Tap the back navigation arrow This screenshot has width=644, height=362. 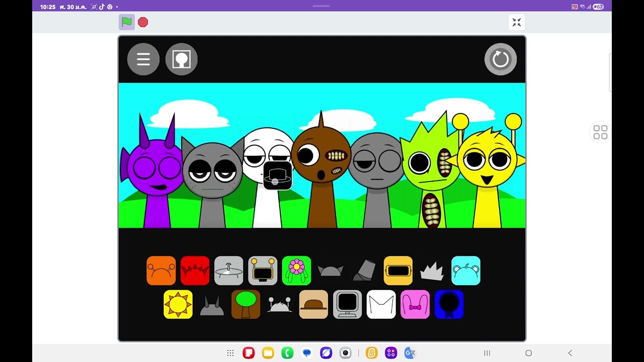point(570,353)
